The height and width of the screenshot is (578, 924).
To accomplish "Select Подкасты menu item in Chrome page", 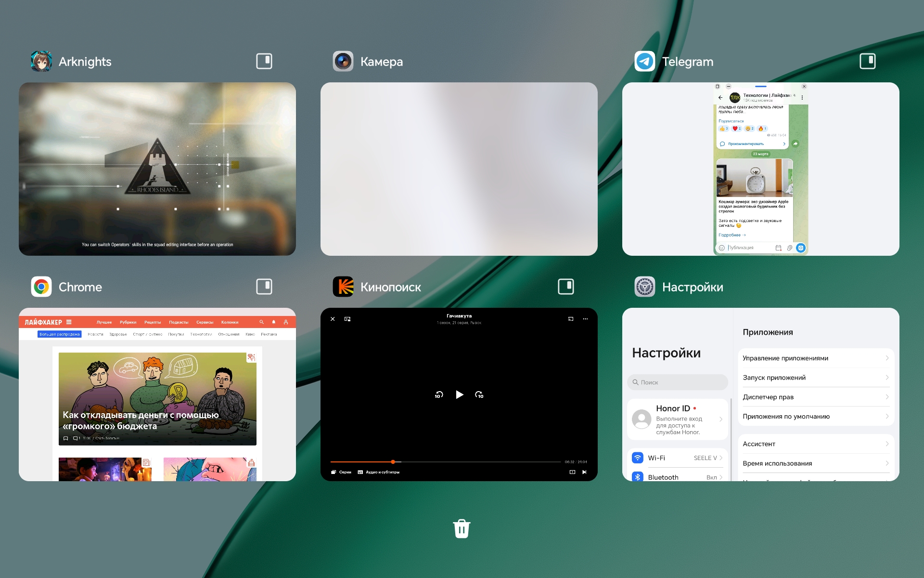I will coord(179,322).
